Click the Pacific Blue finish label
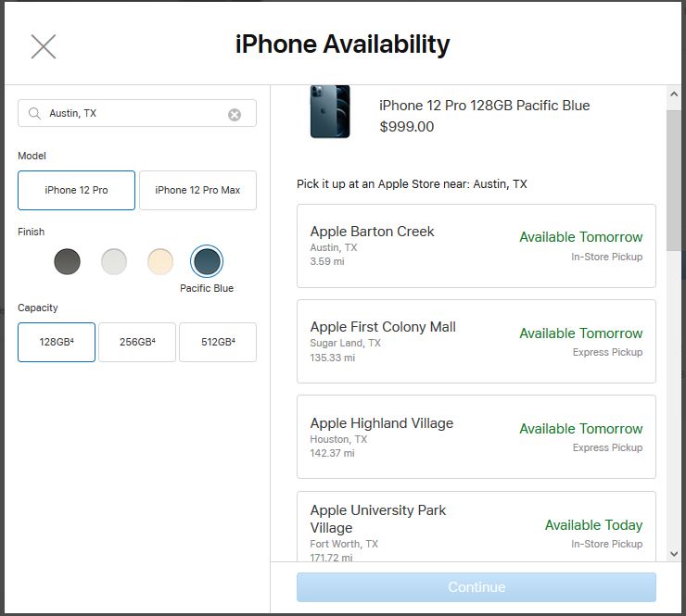686x616 pixels. [x=207, y=288]
